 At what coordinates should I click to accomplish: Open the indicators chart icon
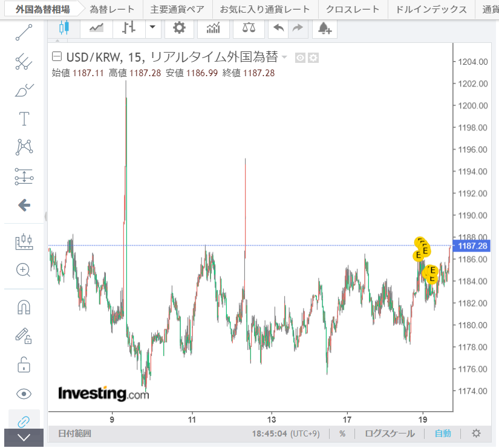[213, 28]
